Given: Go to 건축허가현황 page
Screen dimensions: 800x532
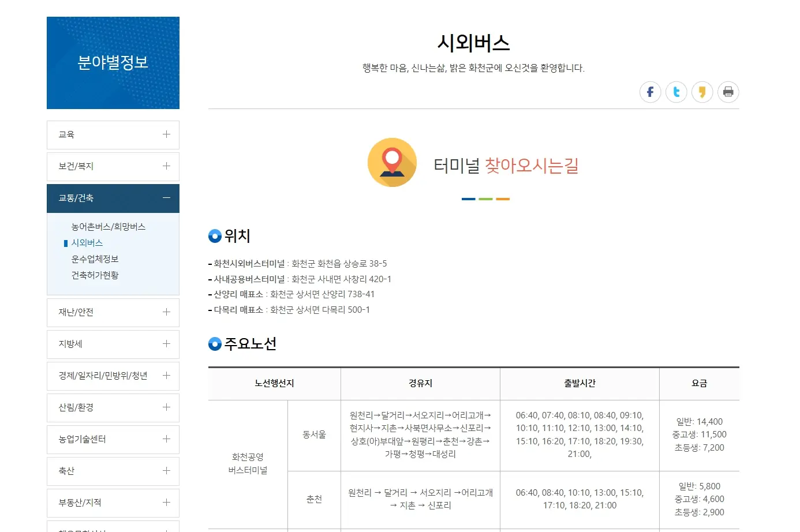Looking at the screenshot, I should [x=95, y=275].
